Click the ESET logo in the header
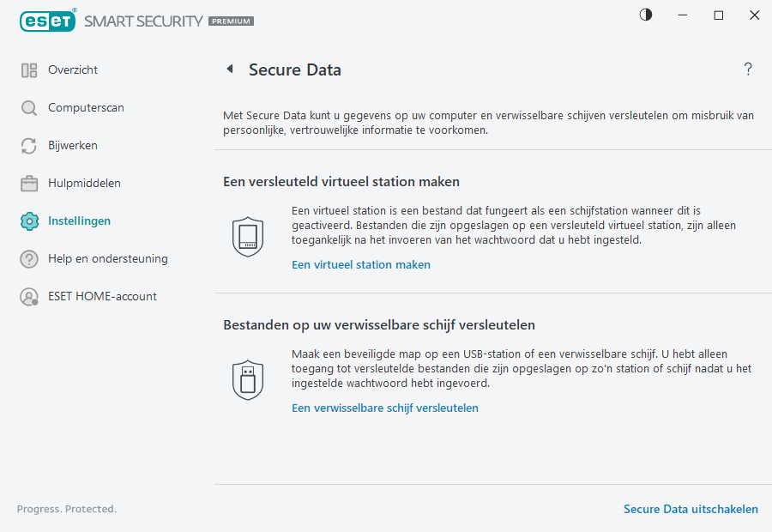 (x=48, y=21)
